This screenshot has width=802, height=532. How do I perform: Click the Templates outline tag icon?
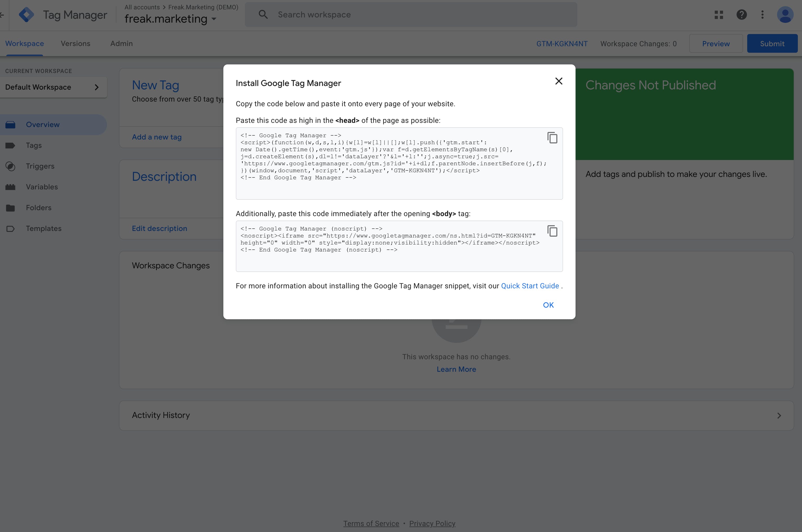[x=10, y=229]
